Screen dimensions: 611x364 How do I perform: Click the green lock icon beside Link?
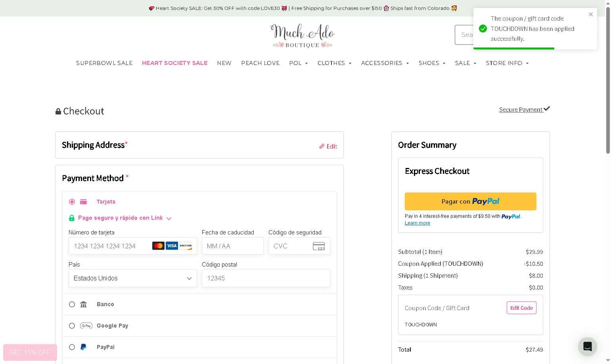(72, 218)
